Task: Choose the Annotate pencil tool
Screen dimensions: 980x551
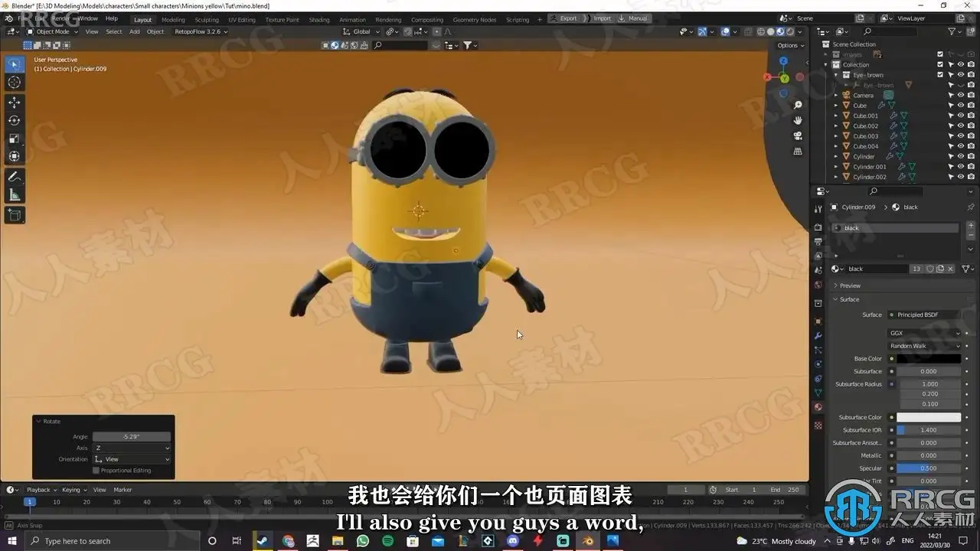Action: (x=15, y=177)
